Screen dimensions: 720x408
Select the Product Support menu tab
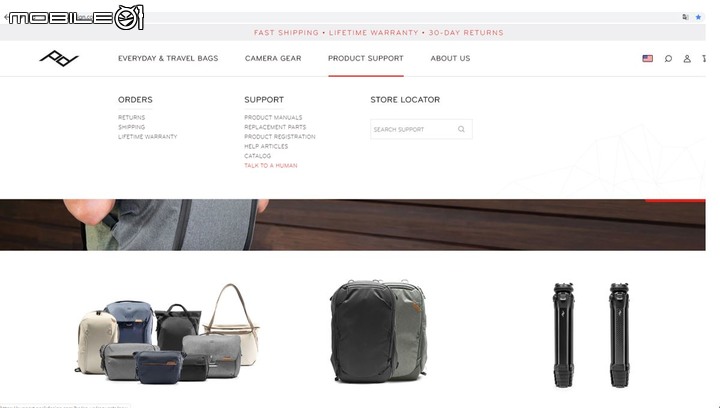click(366, 58)
